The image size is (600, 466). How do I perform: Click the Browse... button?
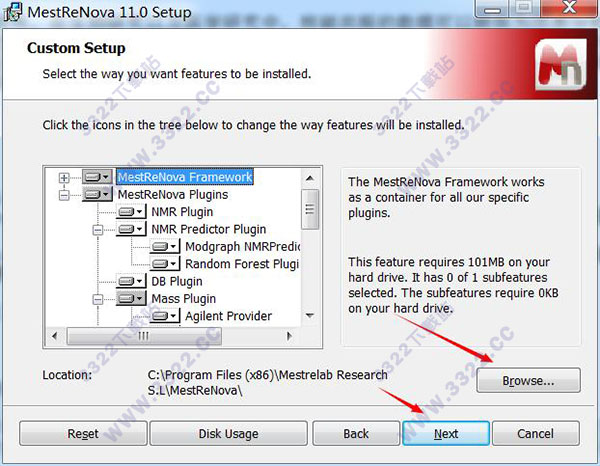click(528, 380)
